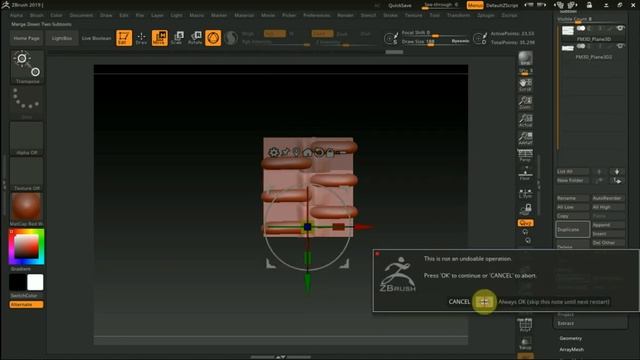Click QuickSave in the title bar
This screenshot has height=360, width=640.
[x=400, y=5]
